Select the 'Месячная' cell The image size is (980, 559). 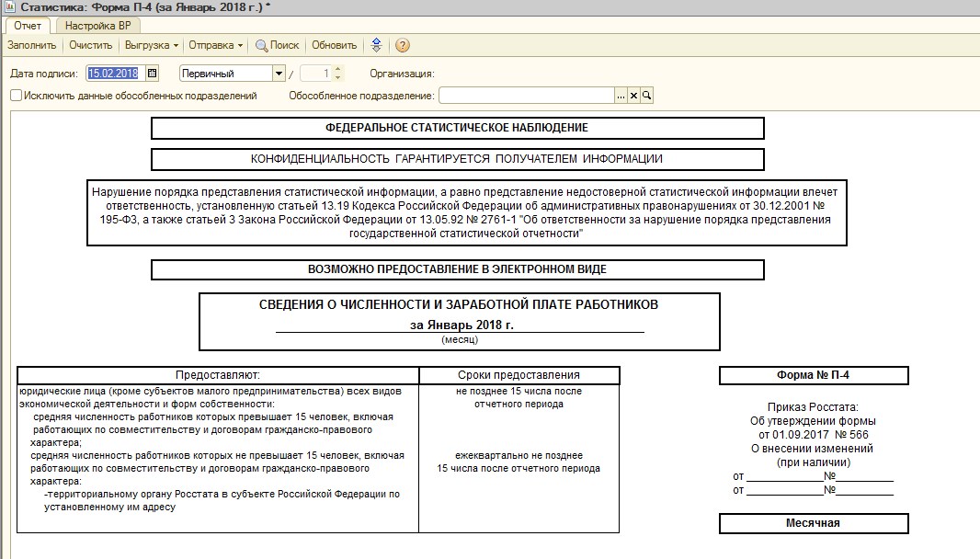[x=813, y=523]
